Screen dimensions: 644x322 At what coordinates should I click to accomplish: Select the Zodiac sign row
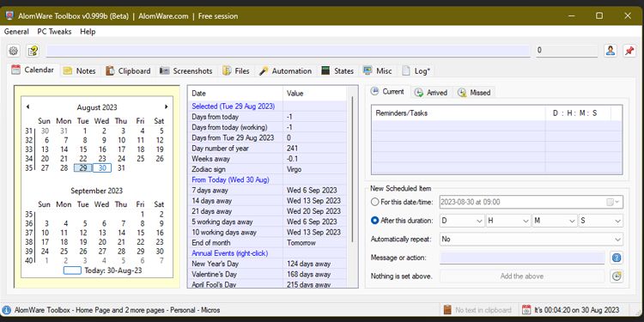[x=267, y=169]
